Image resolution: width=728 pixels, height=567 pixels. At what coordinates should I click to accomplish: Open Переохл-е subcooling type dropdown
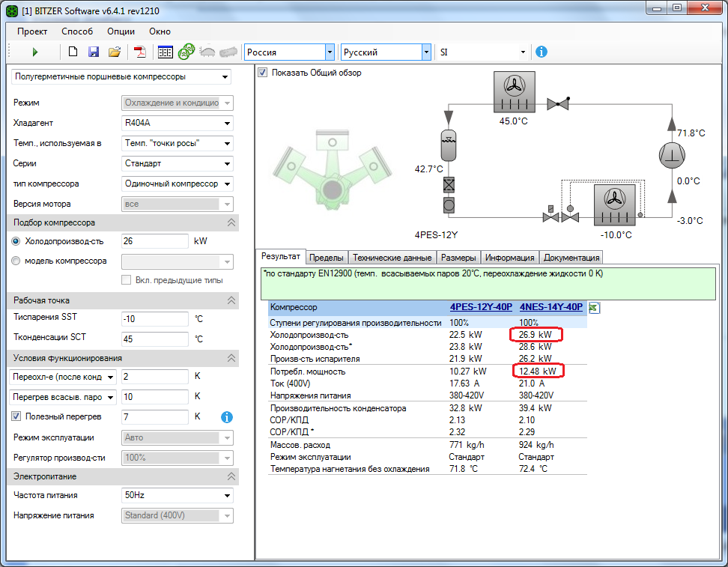click(63, 377)
